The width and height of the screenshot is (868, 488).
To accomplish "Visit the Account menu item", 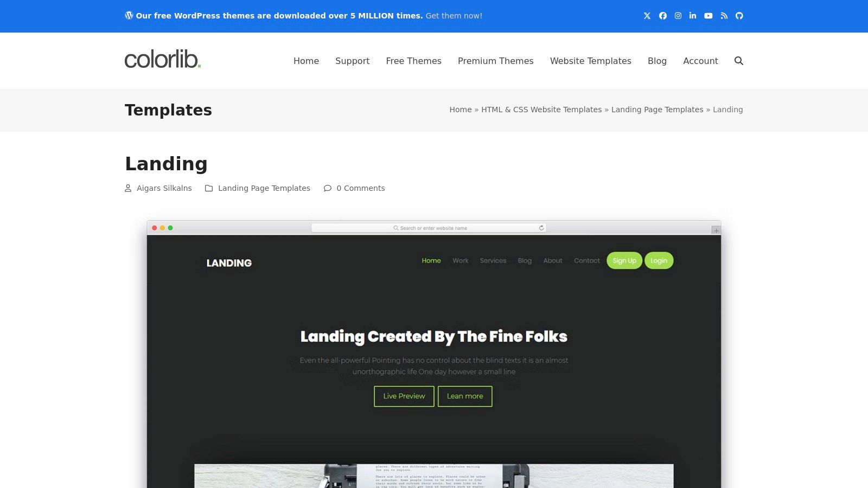I will pos(700,61).
